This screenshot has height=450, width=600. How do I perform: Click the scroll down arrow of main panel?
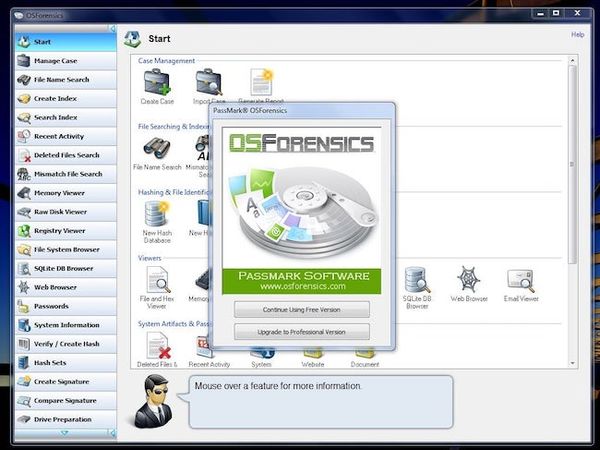[x=572, y=363]
